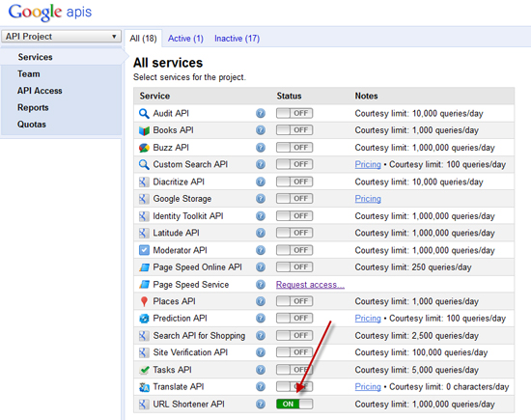This screenshot has height=420, width=531.
Task: Select Services in the sidebar
Action: pos(35,57)
